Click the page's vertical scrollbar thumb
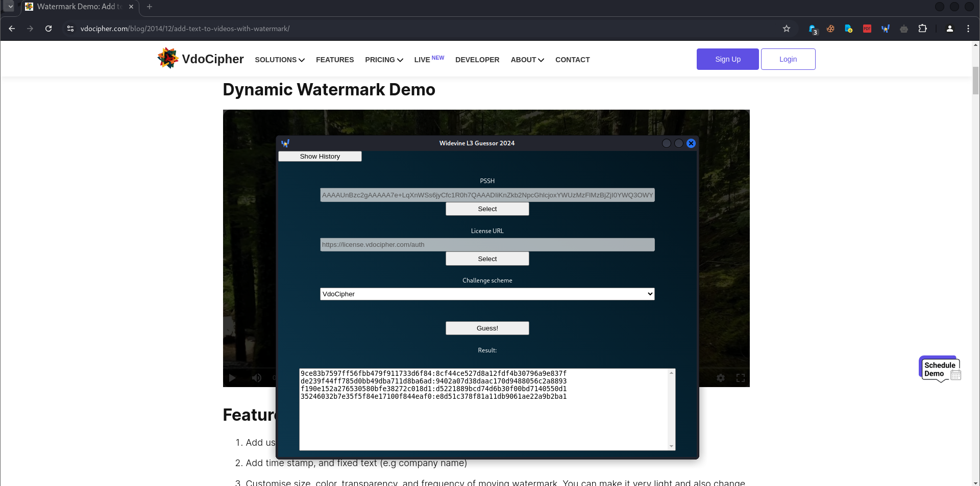The image size is (980, 486). [975, 81]
